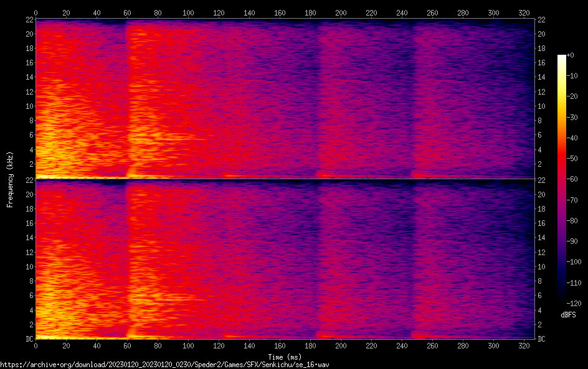
Task: Click the color scale bar near -60 dBFS
Action: click(562, 180)
